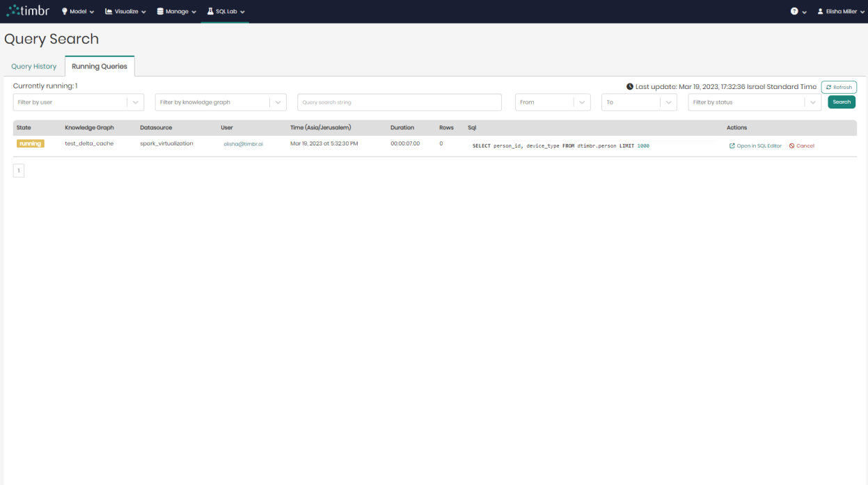868x485 pixels.
Task: Click the user profile icon
Action: click(x=822, y=10)
